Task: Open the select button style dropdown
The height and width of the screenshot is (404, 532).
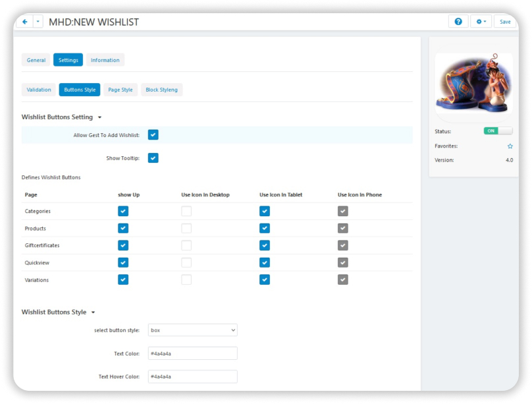Action: click(192, 330)
